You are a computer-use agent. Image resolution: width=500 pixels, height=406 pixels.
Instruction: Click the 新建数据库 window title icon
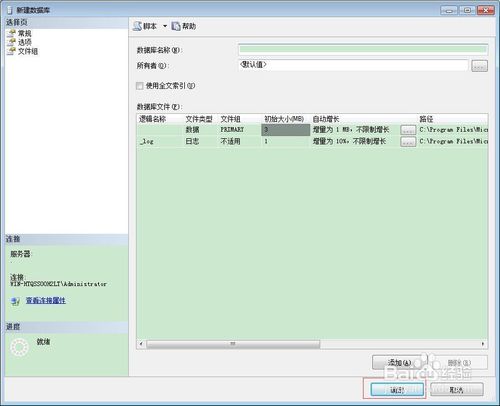[x=10, y=10]
